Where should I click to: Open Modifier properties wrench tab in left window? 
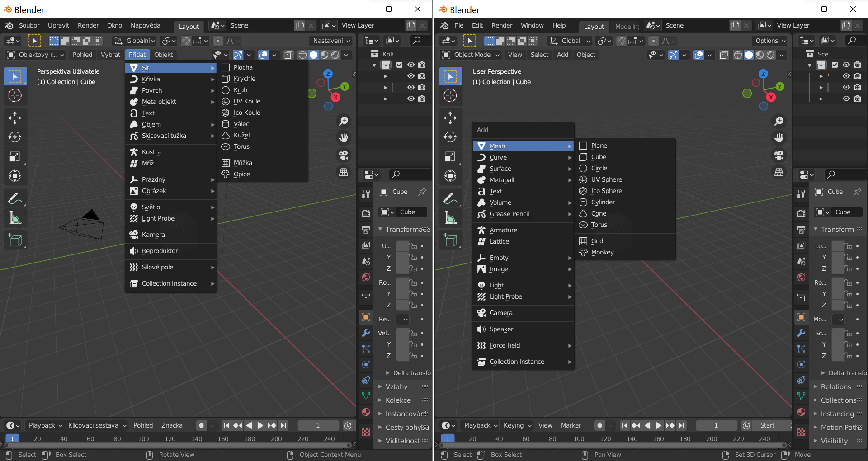[x=366, y=333]
